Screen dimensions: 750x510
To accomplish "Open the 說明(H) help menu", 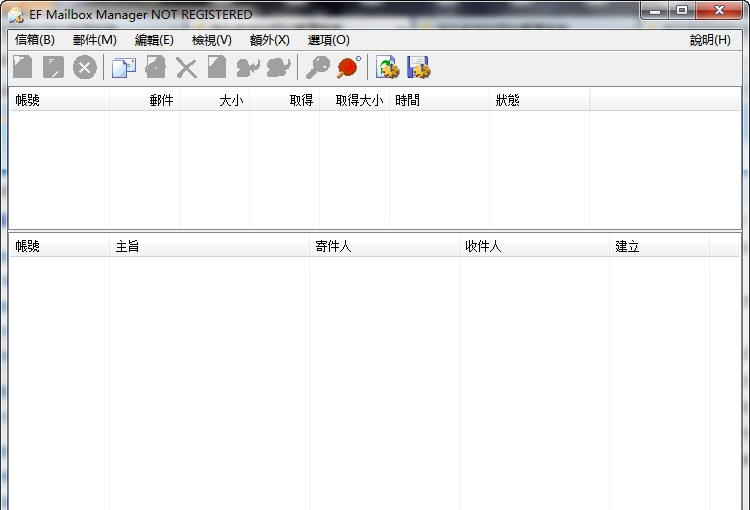I will (710, 40).
